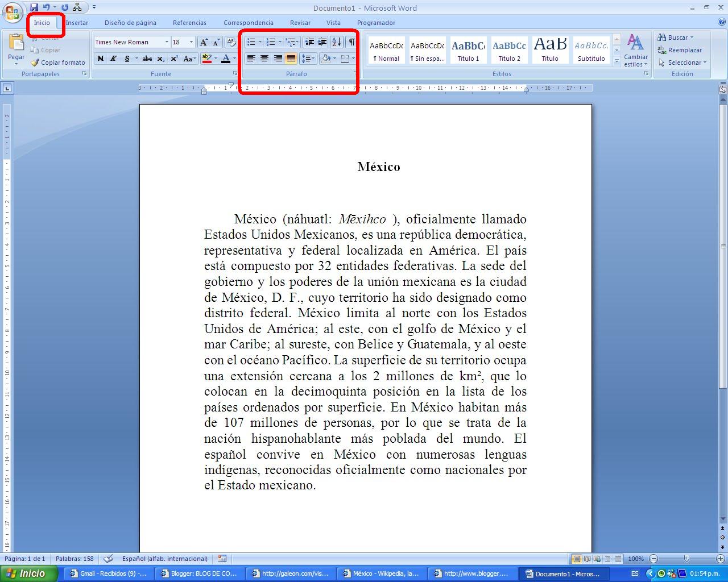Open the Cambiar estilos control
The height and width of the screenshot is (582, 728).
tap(635, 51)
